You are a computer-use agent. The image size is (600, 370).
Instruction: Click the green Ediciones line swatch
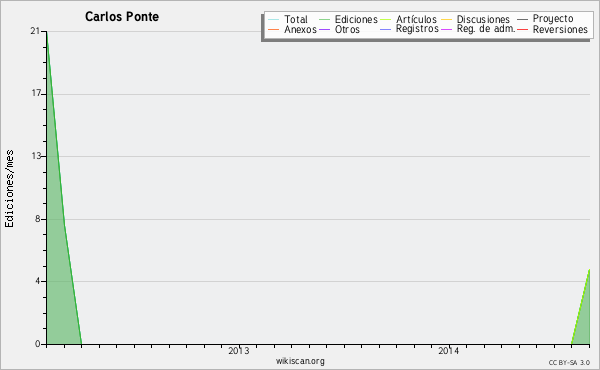click(x=324, y=19)
